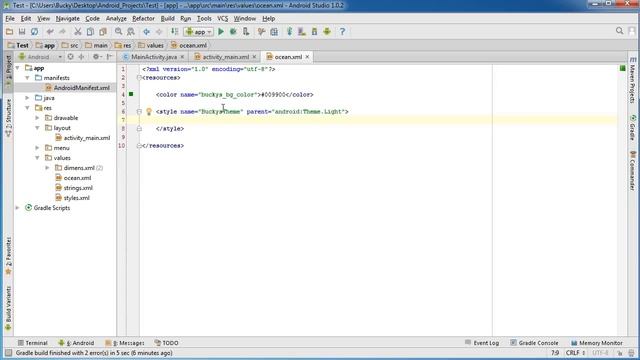Click the green color swatch in line 4 gutter

click(x=131, y=94)
